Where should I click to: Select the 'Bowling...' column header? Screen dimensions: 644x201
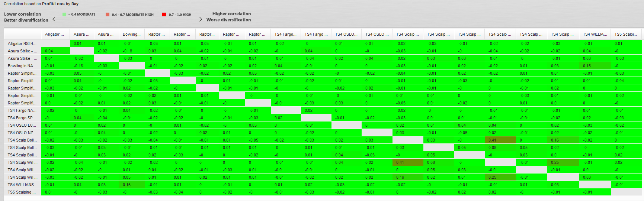[x=132, y=34]
